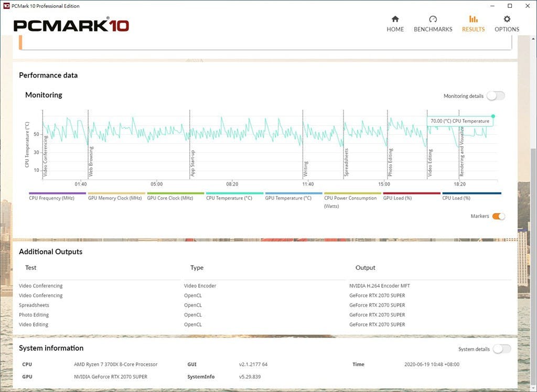The width and height of the screenshot is (537, 392).
Task: Click the Photo Editing chart marker
Action: click(390, 162)
